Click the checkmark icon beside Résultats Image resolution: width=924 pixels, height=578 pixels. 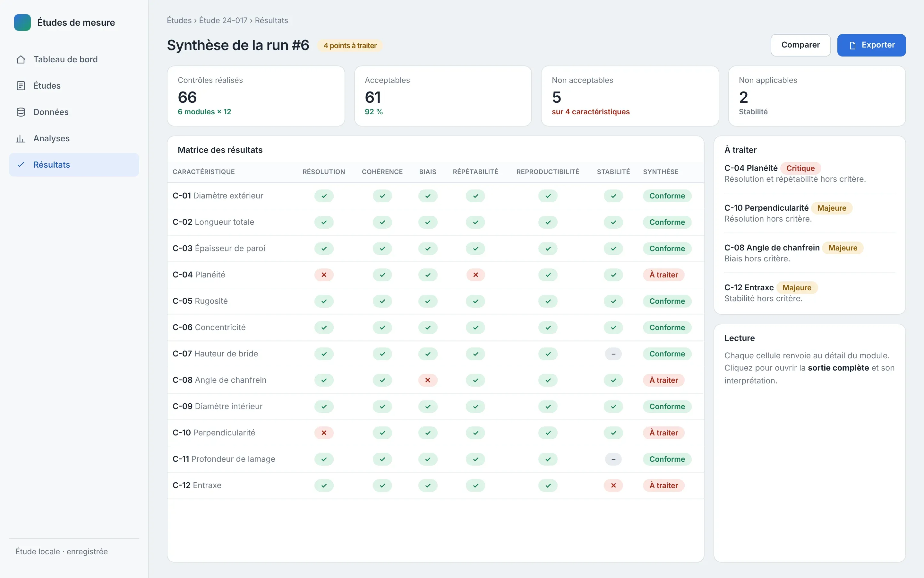point(21,165)
